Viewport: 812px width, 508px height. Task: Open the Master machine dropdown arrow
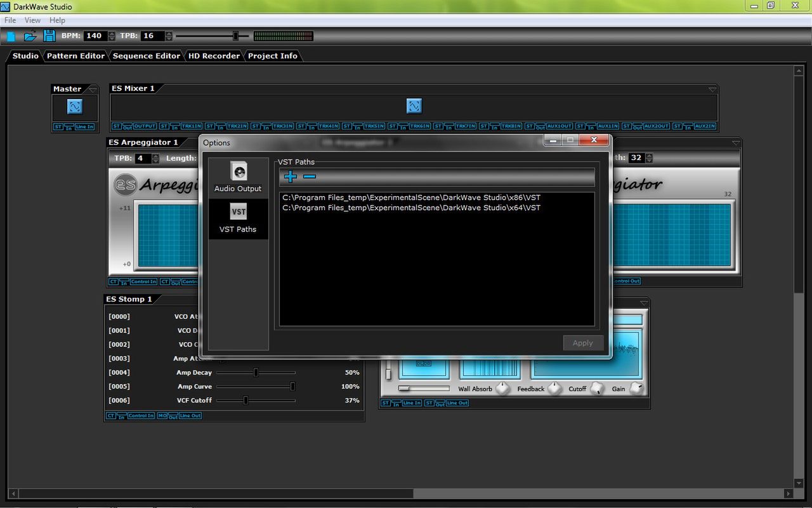point(93,90)
